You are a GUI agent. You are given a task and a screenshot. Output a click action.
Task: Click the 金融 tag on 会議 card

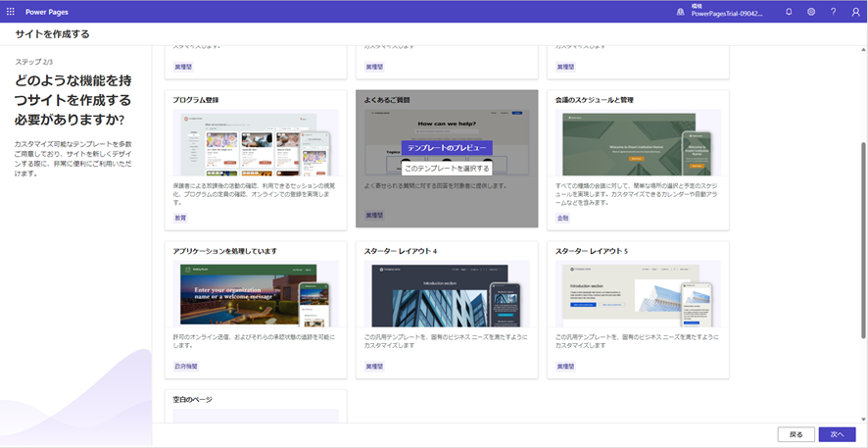pyautogui.click(x=563, y=219)
